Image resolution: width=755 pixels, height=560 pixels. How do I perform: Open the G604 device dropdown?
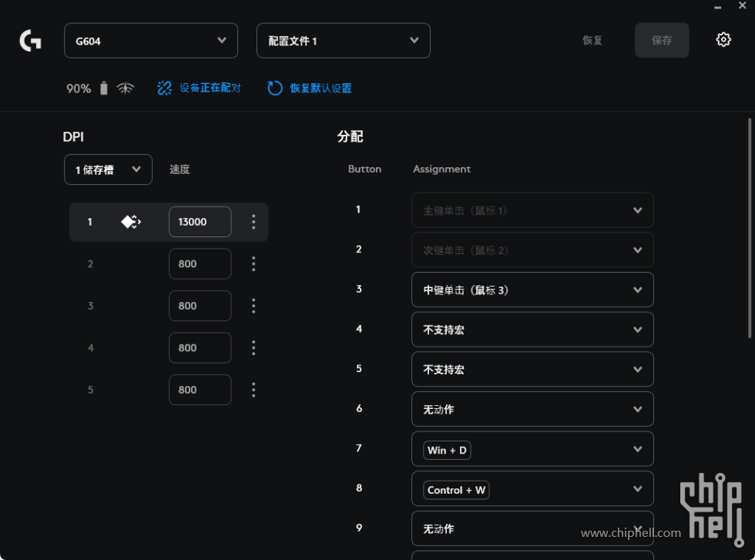[x=151, y=41]
